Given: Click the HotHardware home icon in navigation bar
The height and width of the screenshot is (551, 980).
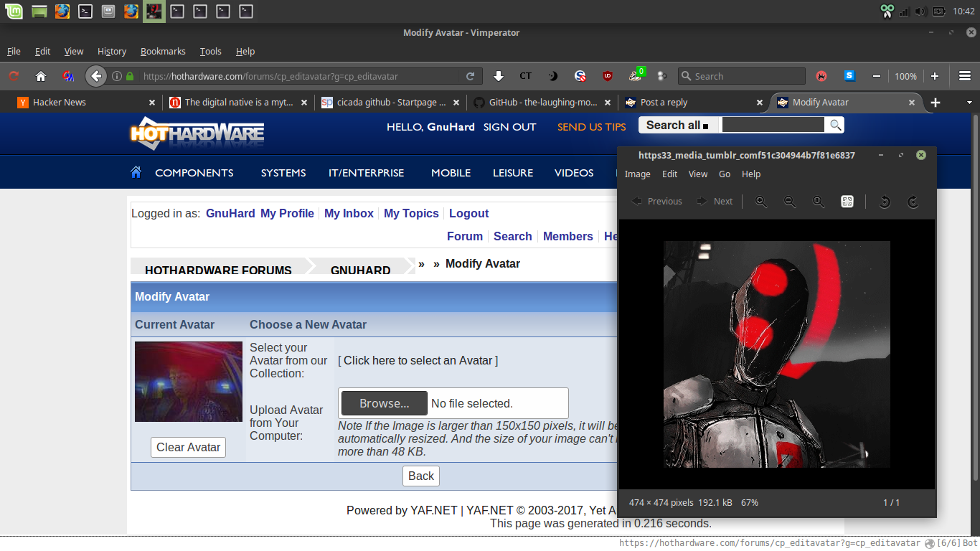Looking at the screenshot, I should pos(136,172).
